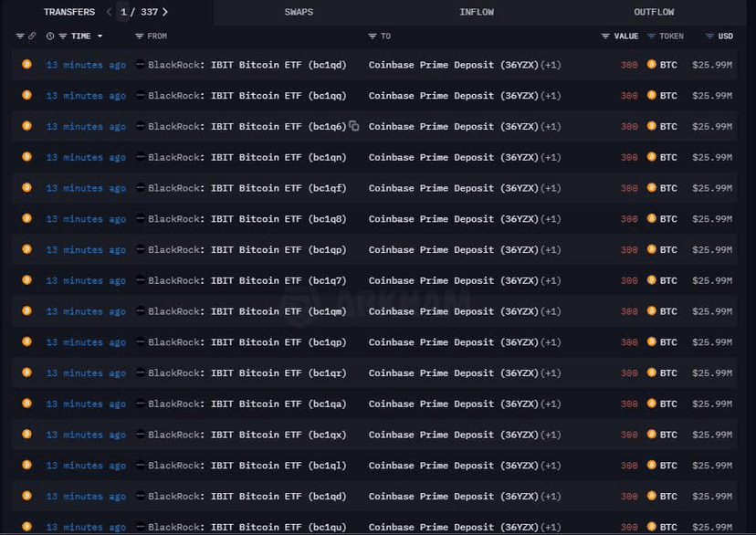The image size is (756, 535).
Task: Click BlackRock logo in the bc1qf row
Action: pyautogui.click(x=141, y=187)
